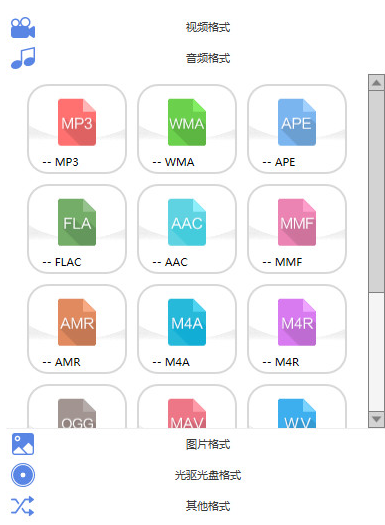The width and height of the screenshot is (385, 525).
Task: Select the red MP3 format icon
Action: click(x=77, y=122)
